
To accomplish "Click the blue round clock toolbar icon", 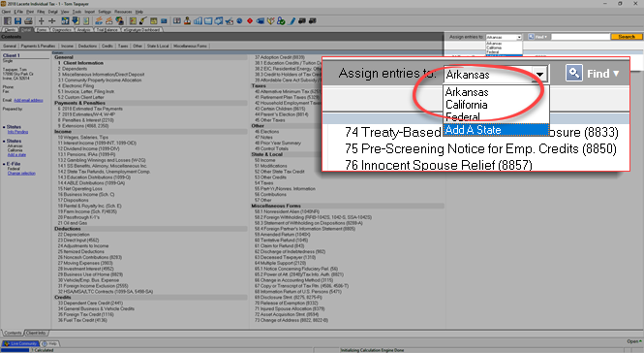I will [239, 20].
